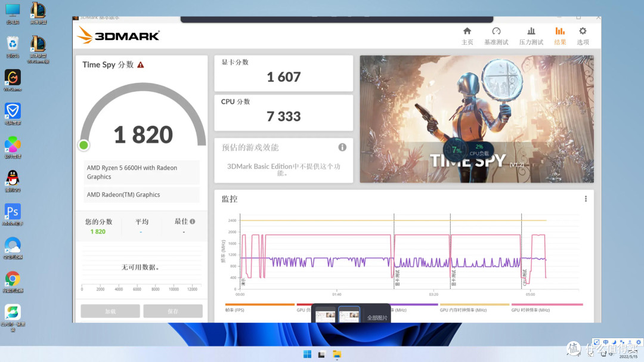The width and height of the screenshot is (644, 362).
Task: Open the Windows Start menu
Action: tap(307, 354)
